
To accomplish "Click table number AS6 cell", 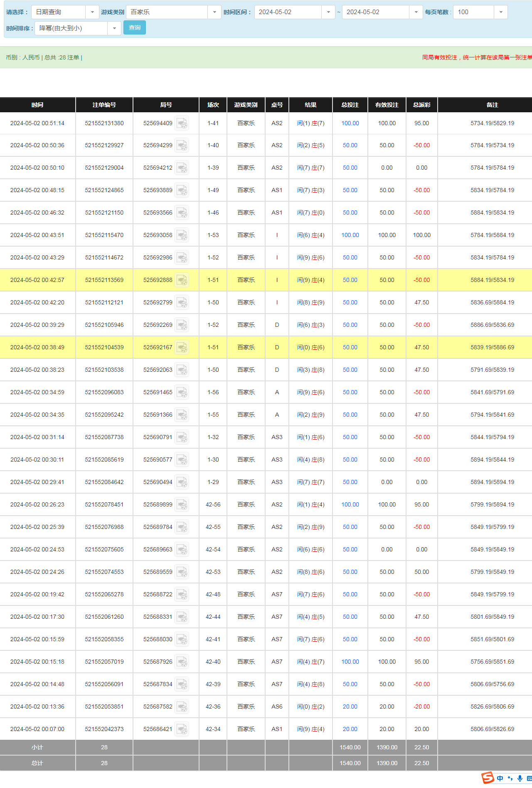I will pos(277,707).
